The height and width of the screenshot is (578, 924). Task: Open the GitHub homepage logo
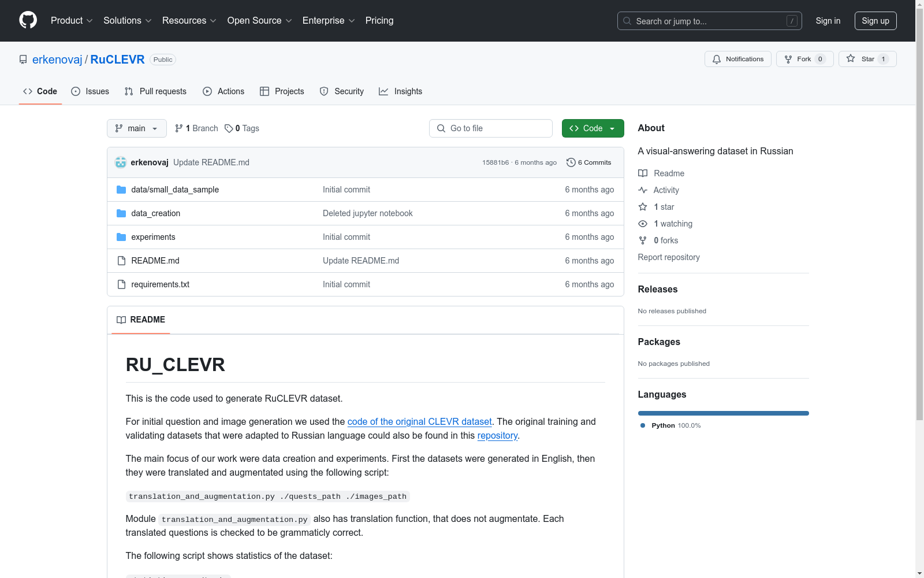point(28,20)
